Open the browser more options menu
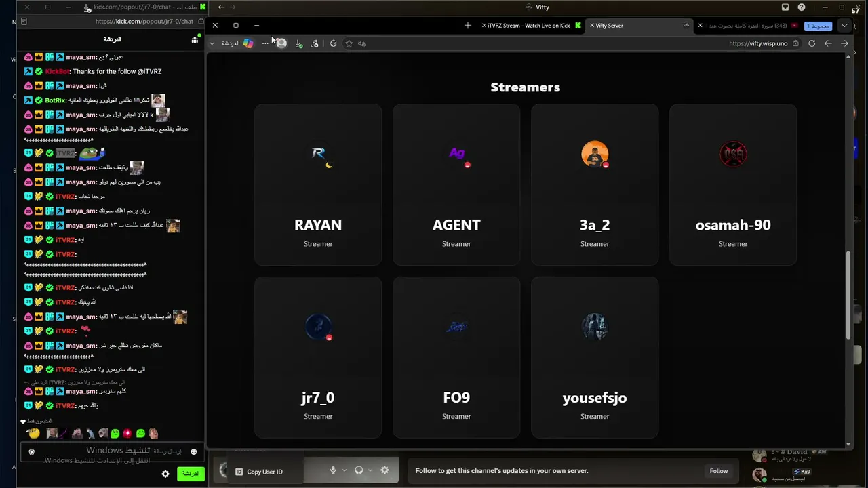 tap(265, 43)
